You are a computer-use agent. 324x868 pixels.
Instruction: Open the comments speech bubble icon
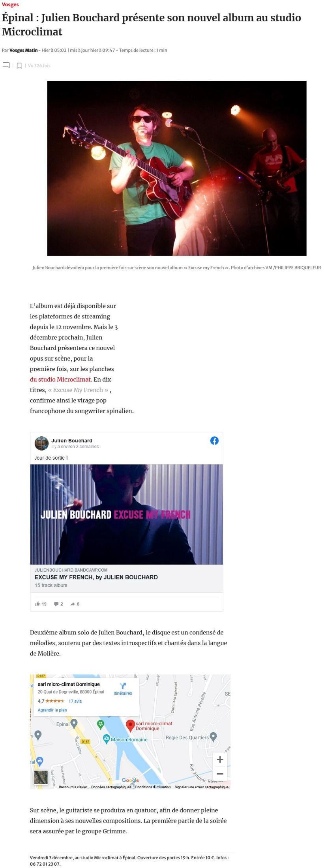coord(6,65)
